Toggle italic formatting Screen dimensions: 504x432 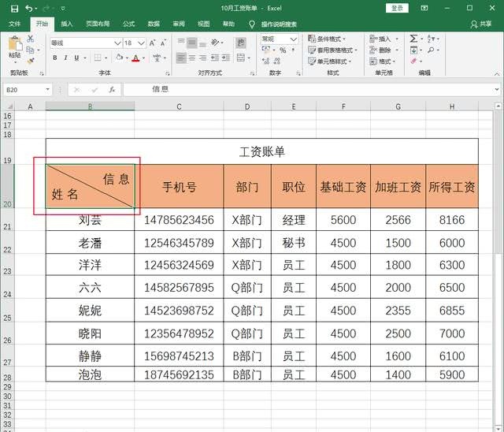click(65, 58)
